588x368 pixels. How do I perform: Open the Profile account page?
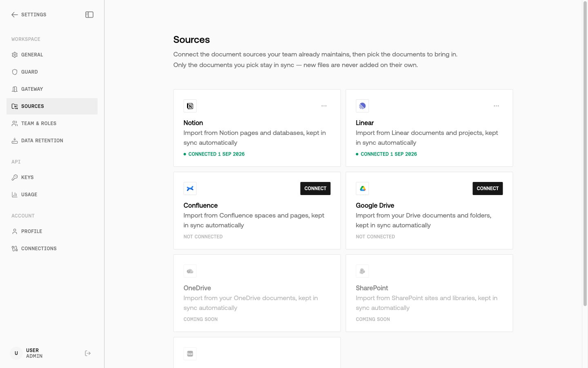coord(52,231)
